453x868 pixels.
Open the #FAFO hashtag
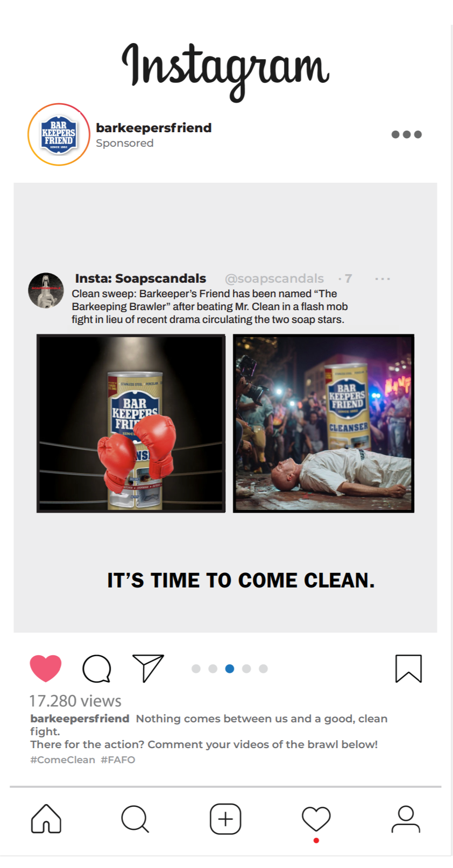click(118, 760)
